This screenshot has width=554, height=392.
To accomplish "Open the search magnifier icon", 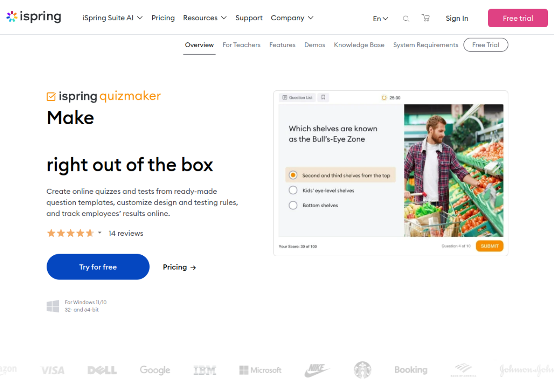I will 406,19.
